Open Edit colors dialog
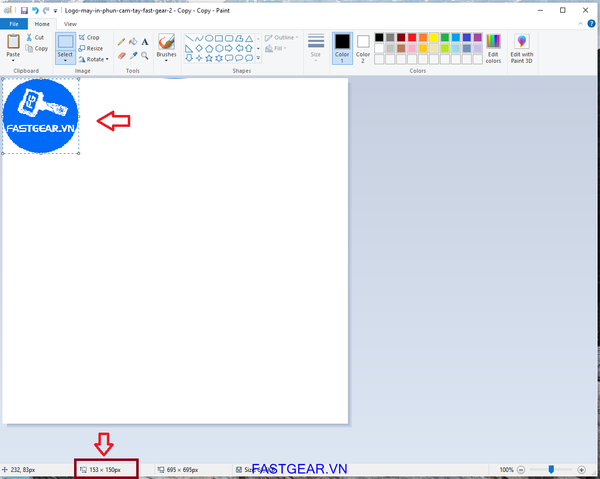 click(x=493, y=49)
